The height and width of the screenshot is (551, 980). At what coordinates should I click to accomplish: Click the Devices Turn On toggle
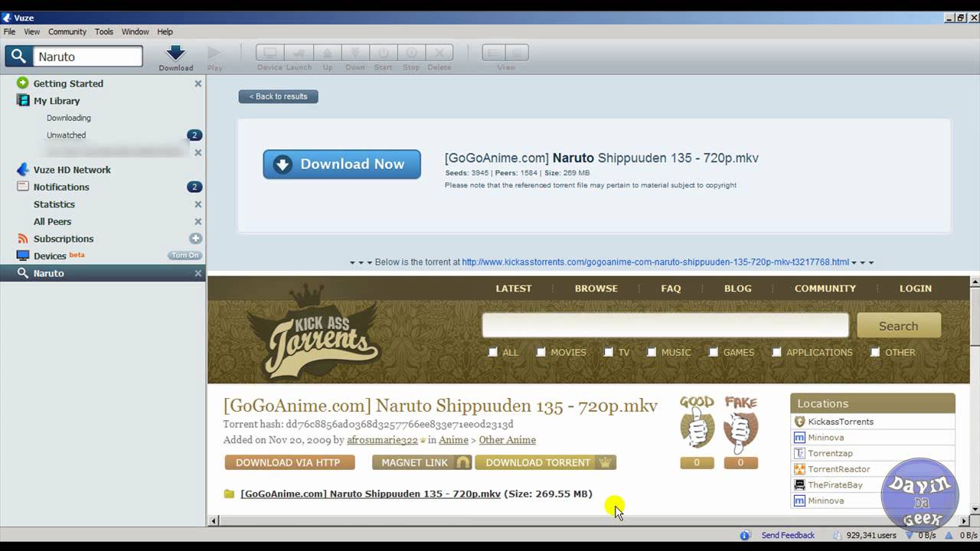[185, 256]
